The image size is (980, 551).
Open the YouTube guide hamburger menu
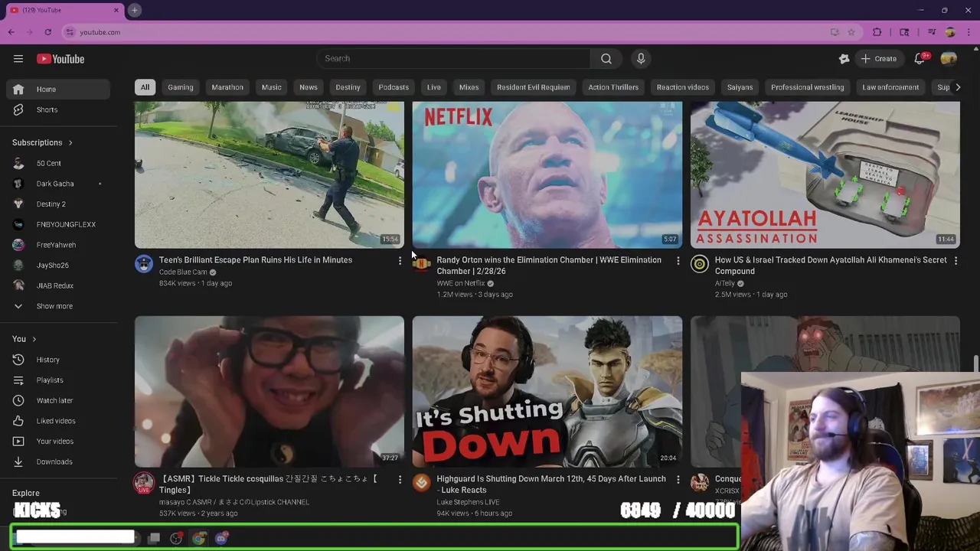pyautogui.click(x=18, y=59)
